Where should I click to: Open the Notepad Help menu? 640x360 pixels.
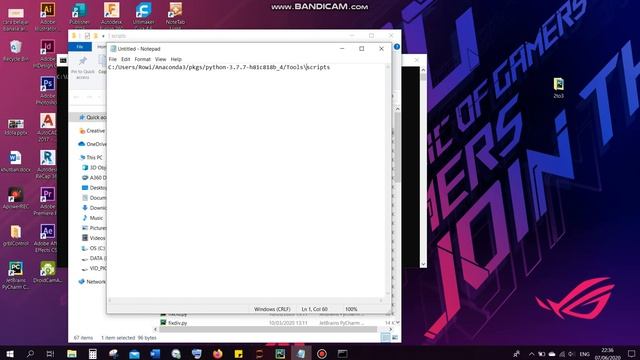pos(176,59)
